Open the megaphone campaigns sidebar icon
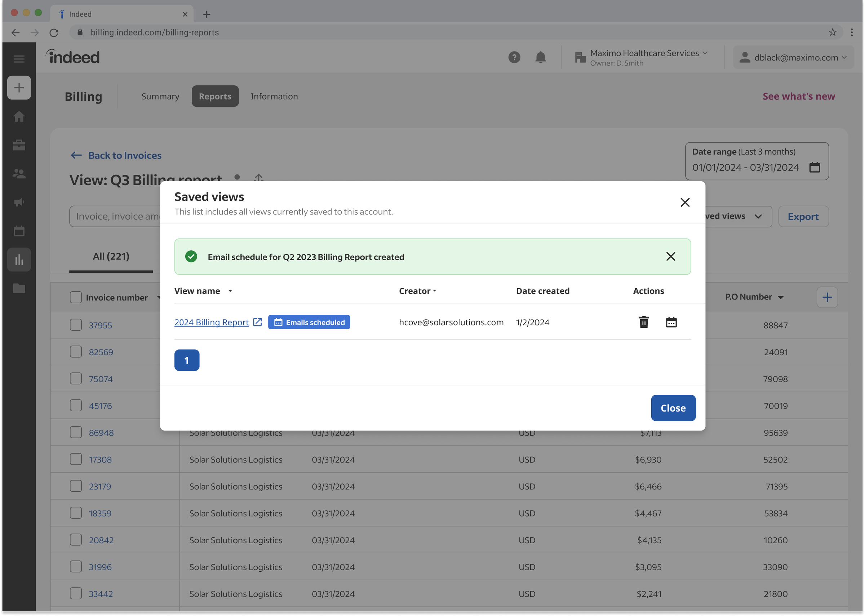The width and height of the screenshot is (865, 616). click(19, 202)
